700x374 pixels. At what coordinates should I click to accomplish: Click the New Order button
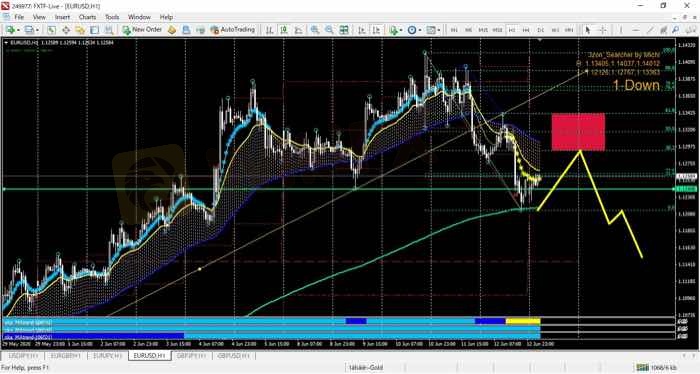point(142,29)
